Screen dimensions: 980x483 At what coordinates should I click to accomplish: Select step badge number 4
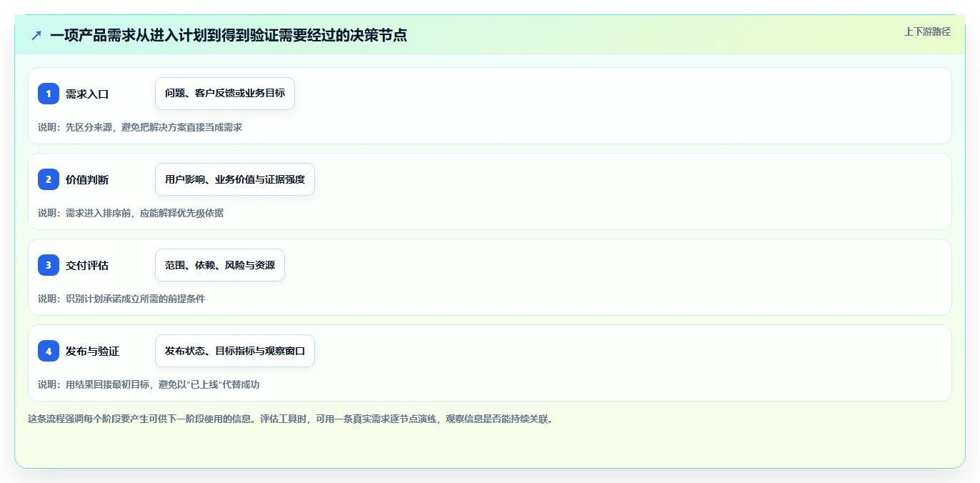(49, 351)
